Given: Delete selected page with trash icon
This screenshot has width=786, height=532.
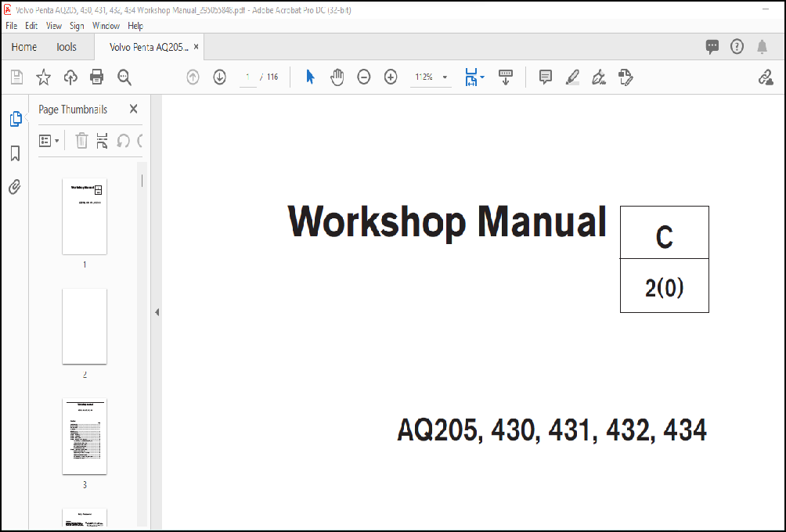Looking at the screenshot, I should tap(81, 141).
